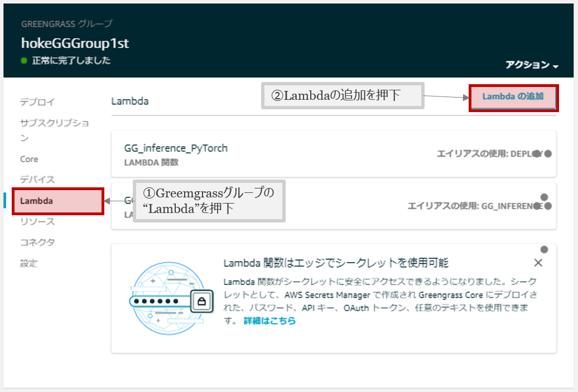Open the デバイス section
Image resolution: width=578 pixels, height=392 pixels.
tap(37, 180)
